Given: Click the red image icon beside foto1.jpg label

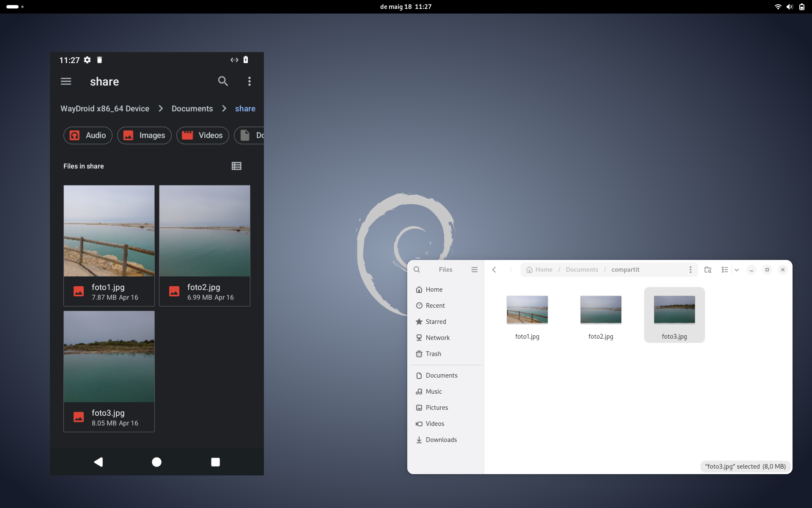Looking at the screenshot, I should 79,291.
